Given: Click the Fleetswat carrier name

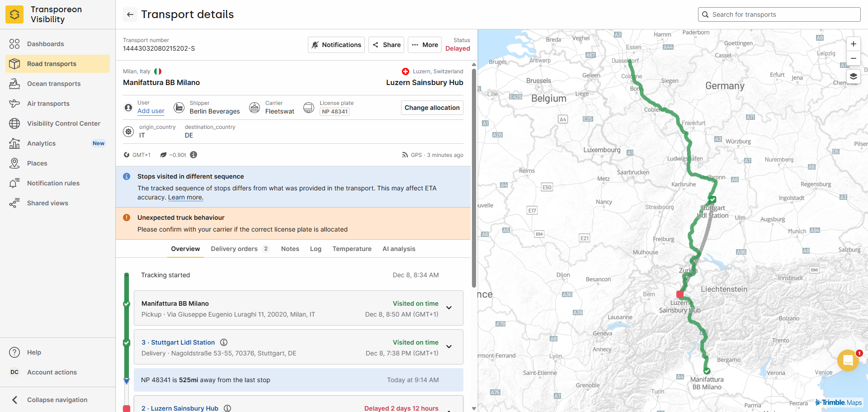Looking at the screenshot, I should click(280, 111).
